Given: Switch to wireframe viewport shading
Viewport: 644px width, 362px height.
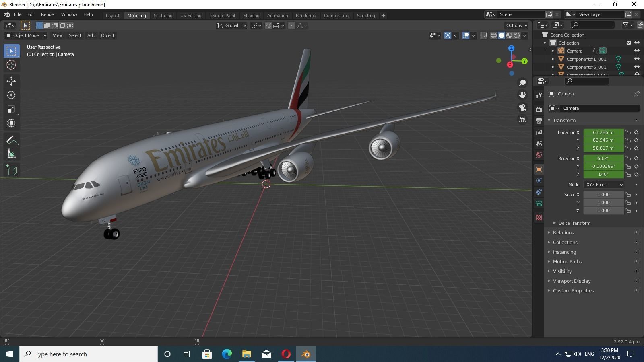Looking at the screenshot, I should pyautogui.click(x=493, y=35).
